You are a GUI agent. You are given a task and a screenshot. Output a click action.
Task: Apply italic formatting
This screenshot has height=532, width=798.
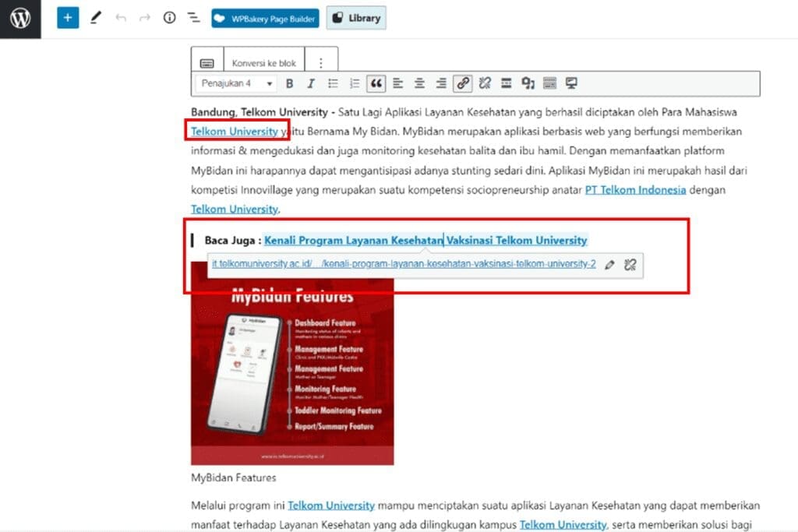point(312,83)
